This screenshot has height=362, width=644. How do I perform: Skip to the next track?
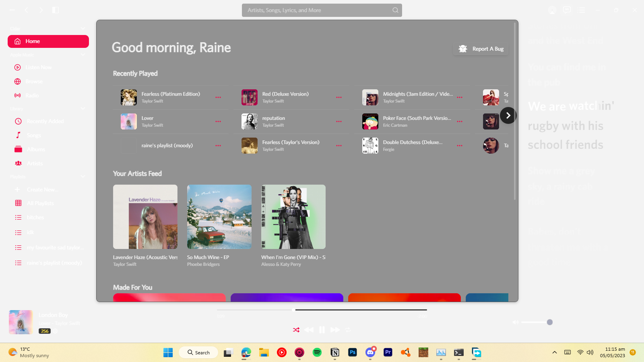[x=334, y=329]
